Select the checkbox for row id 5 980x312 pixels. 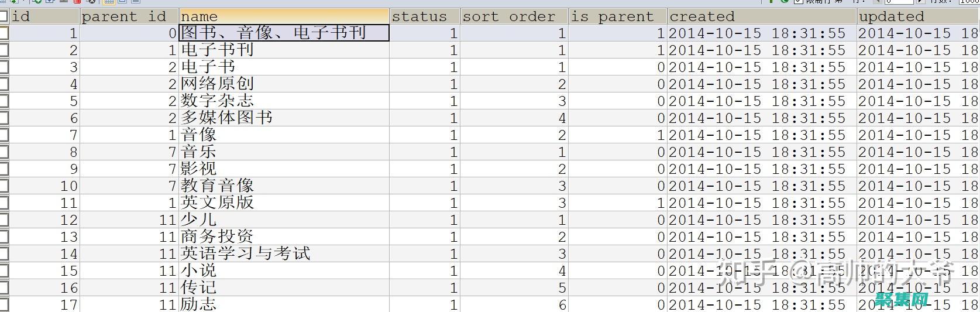(4, 101)
